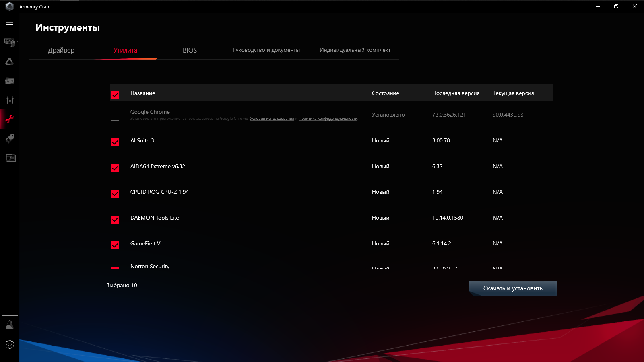Open Политика конфиденциальности link
Screen dimensions: 644x362
328,119
